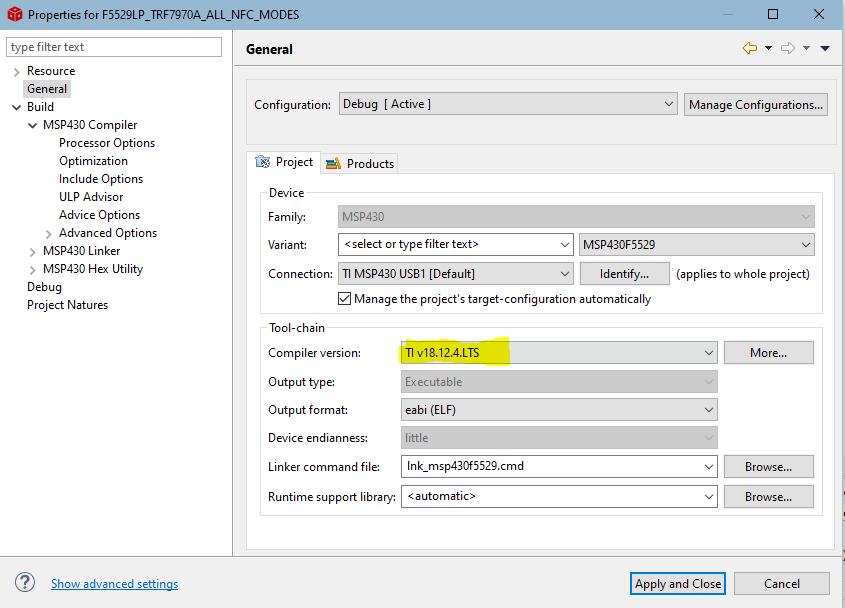Select Processor Options in the tree
845x608 pixels.
tap(107, 143)
